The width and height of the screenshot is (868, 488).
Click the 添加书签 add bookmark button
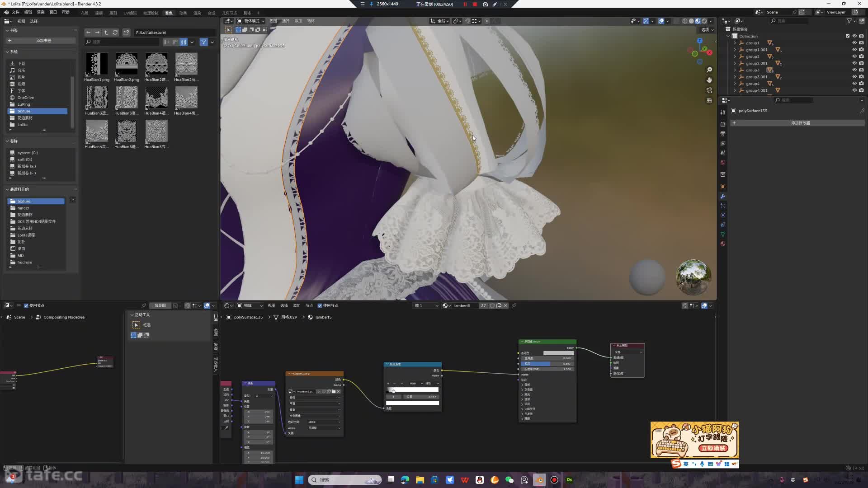point(41,41)
